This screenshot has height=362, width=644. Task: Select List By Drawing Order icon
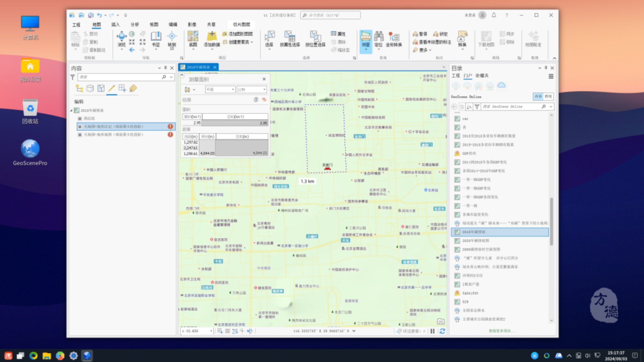pyautogui.click(x=79, y=88)
